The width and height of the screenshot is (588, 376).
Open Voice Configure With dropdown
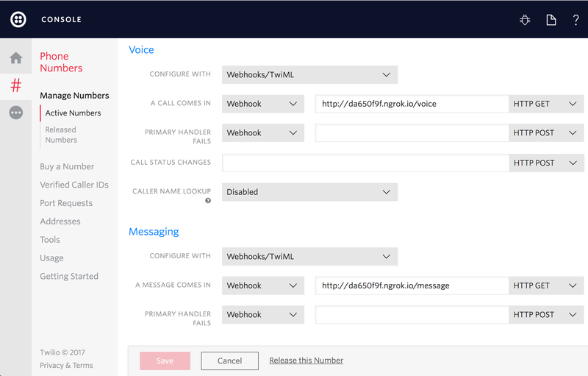click(309, 74)
